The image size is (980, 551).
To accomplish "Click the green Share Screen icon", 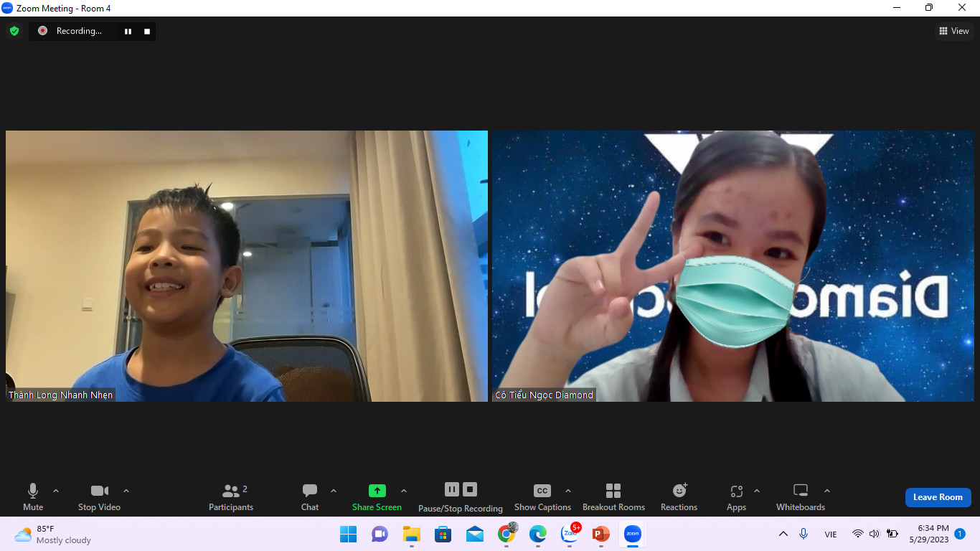I will (x=377, y=491).
